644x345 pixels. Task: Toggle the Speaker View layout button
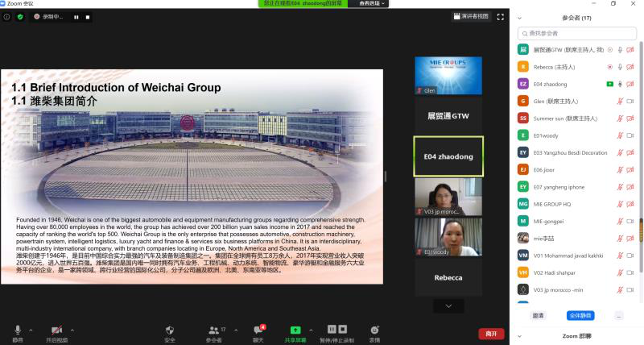[x=470, y=16]
